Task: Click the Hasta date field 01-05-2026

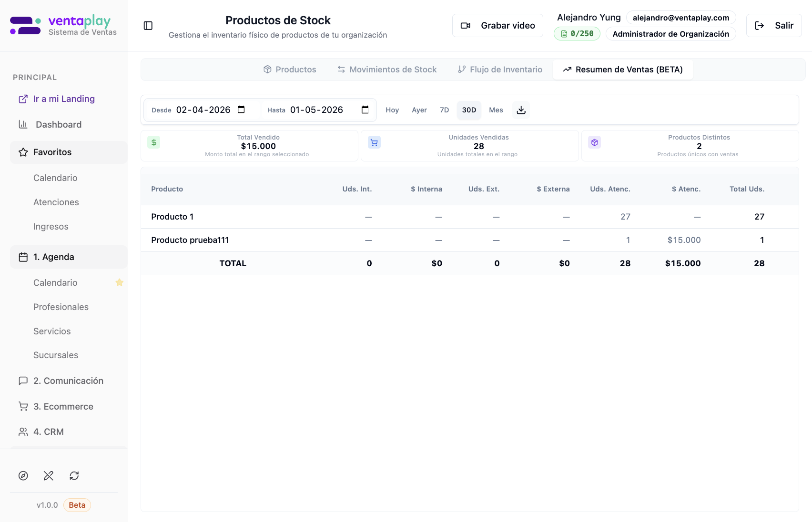Action: (x=318, y=110)
